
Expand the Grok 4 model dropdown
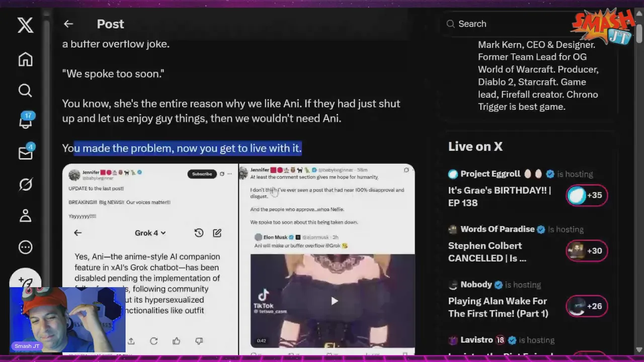tap(150, 233)
